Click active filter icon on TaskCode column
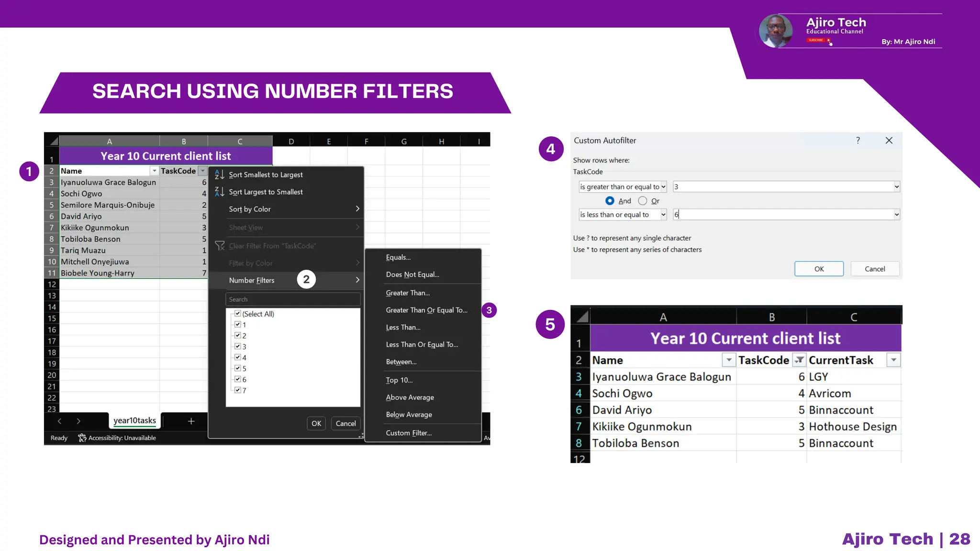Viewport: 980px width, 551px height. [x=799, y=360]
